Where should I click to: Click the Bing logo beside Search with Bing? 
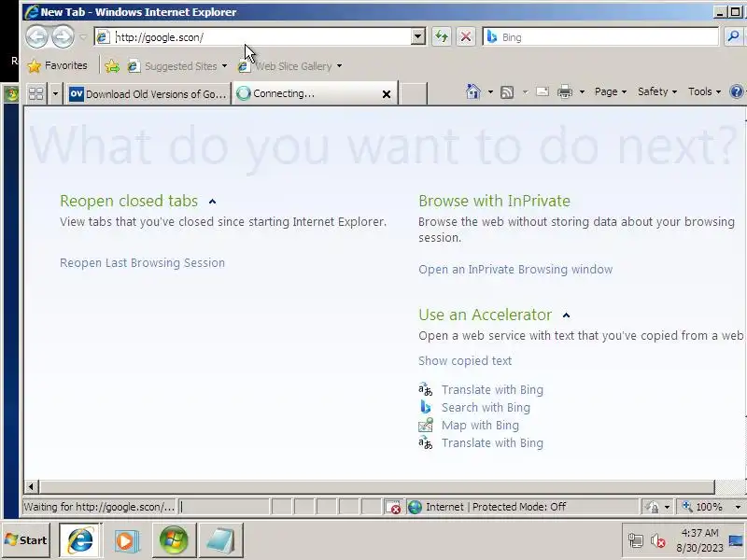tap(426, 407)
